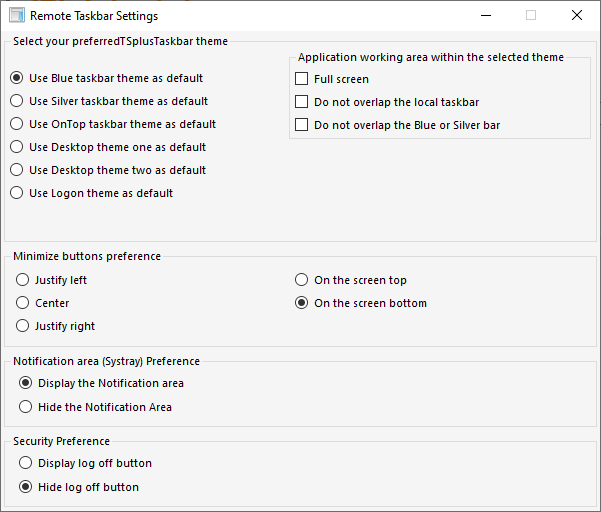Select Use Logon theme as default

pos(16,193)
